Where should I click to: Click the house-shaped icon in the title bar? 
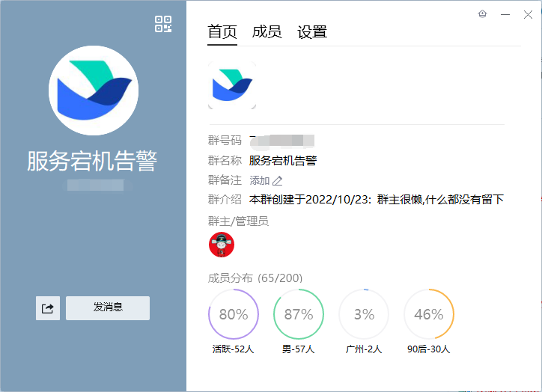[x=483, y=13]
